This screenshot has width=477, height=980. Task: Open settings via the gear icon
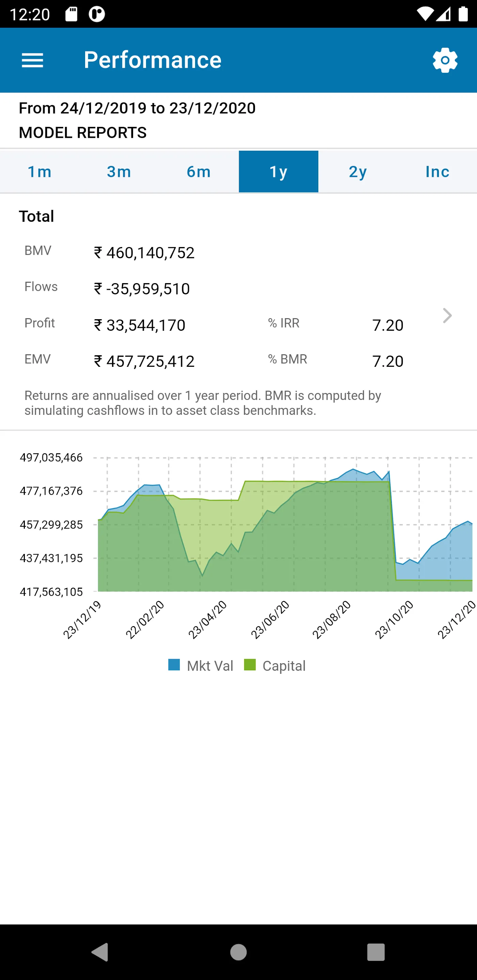[445, 60]
